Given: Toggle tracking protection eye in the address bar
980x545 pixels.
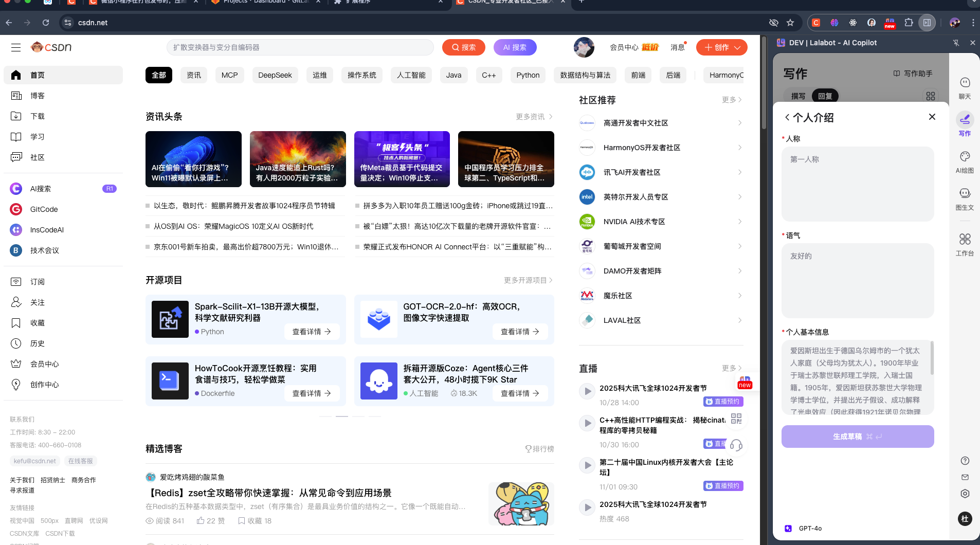Looking at the screenshot, I should [x=772, y=23].
